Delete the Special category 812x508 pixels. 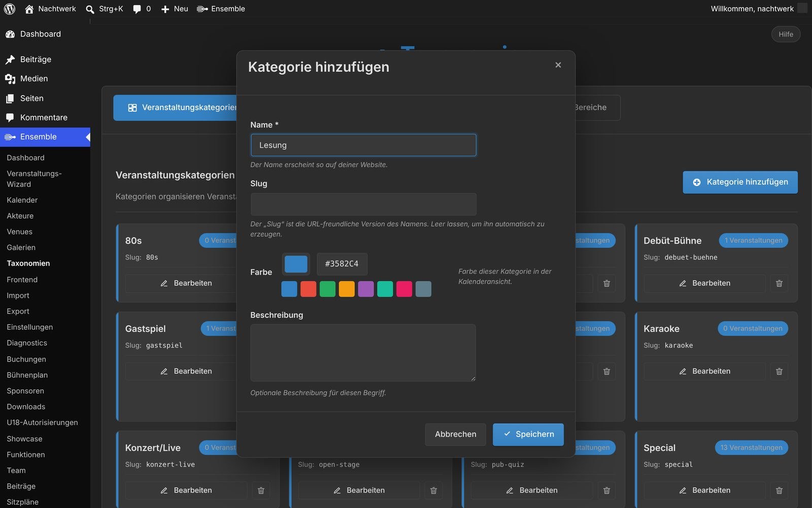tap(779, 491)
